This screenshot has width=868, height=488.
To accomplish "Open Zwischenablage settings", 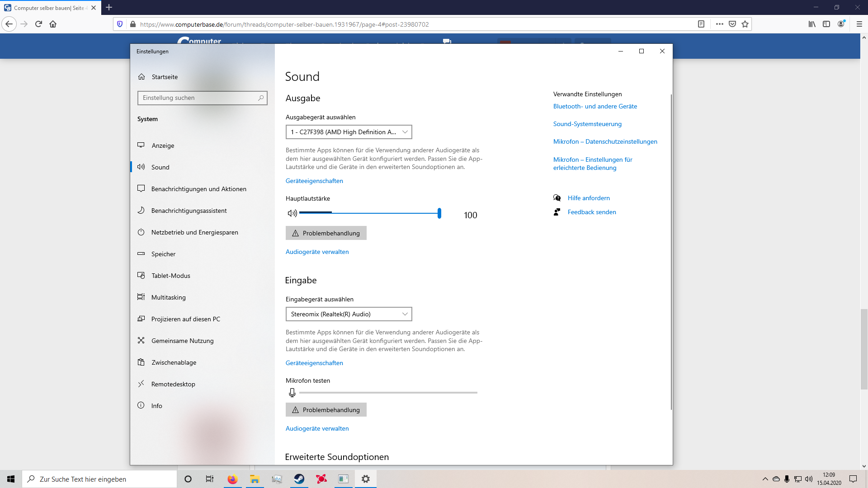I will [203, 362].
